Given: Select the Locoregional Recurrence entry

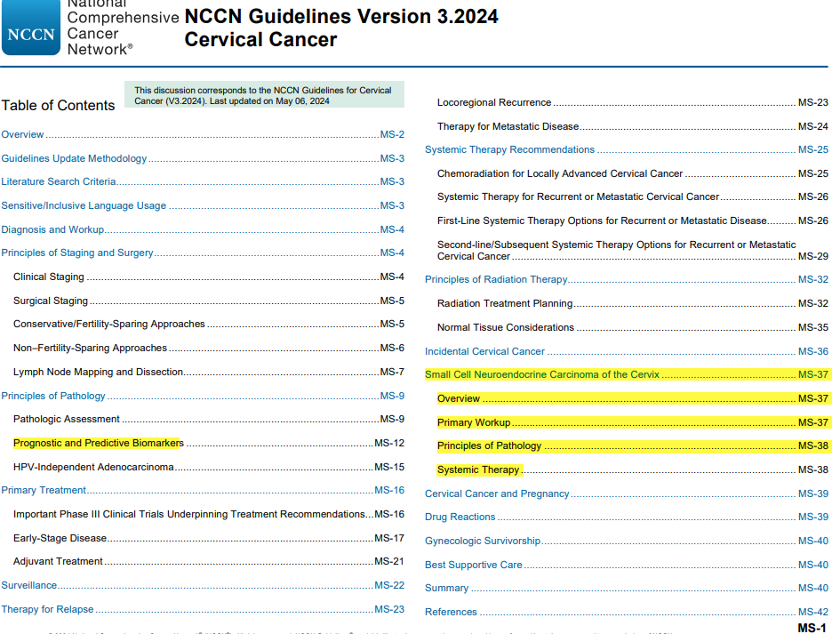Looking at the screenshot, I should coord(633,102).
